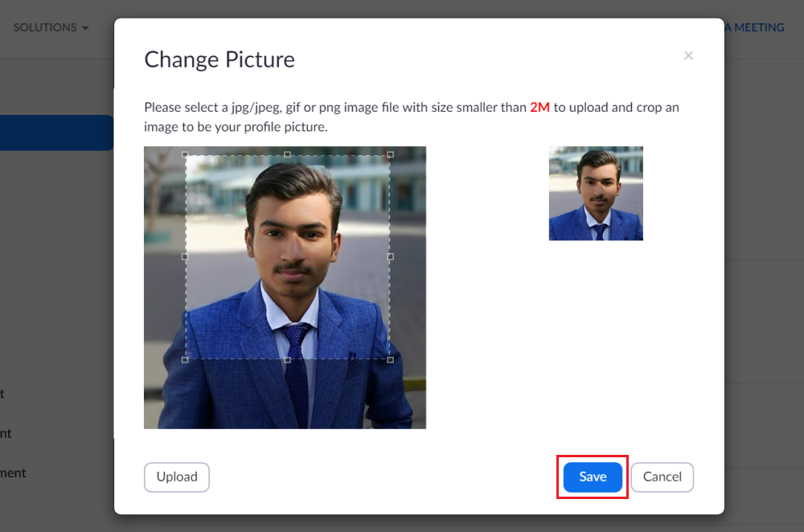Select the bottom-center edge crop handle

tap(288, 359)
